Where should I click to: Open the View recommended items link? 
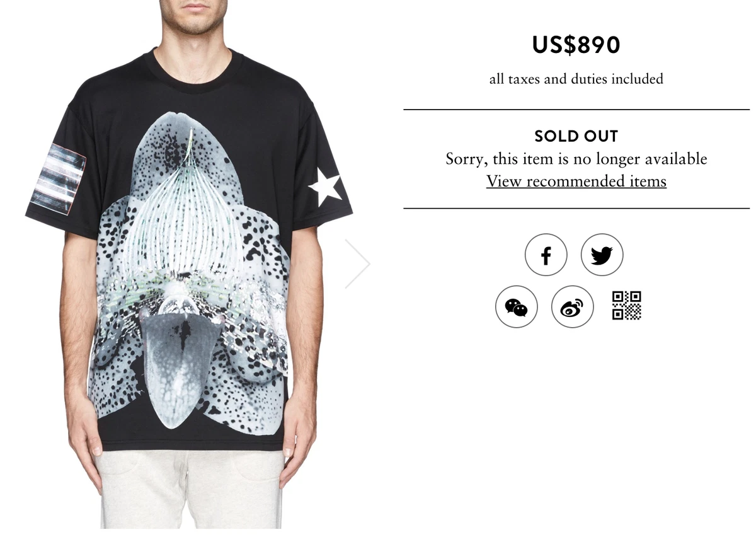coord(576,182)
